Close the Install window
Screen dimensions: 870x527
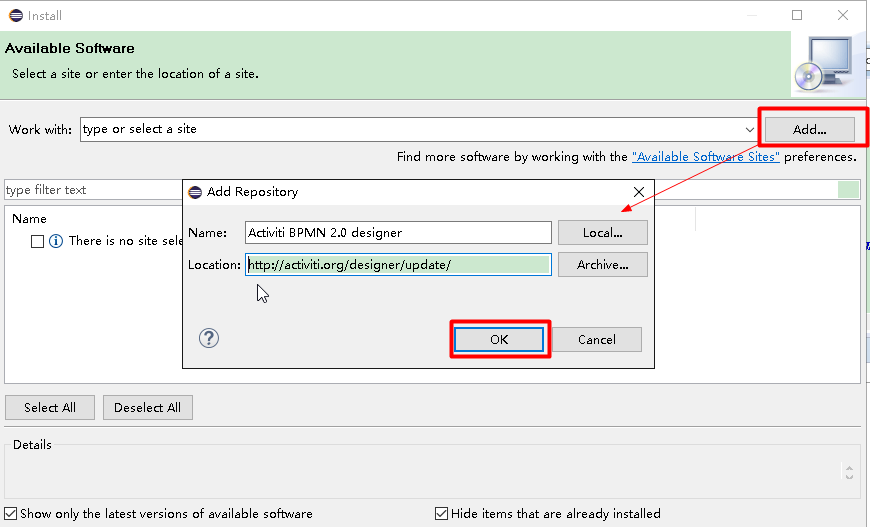(x=843, y=15)
